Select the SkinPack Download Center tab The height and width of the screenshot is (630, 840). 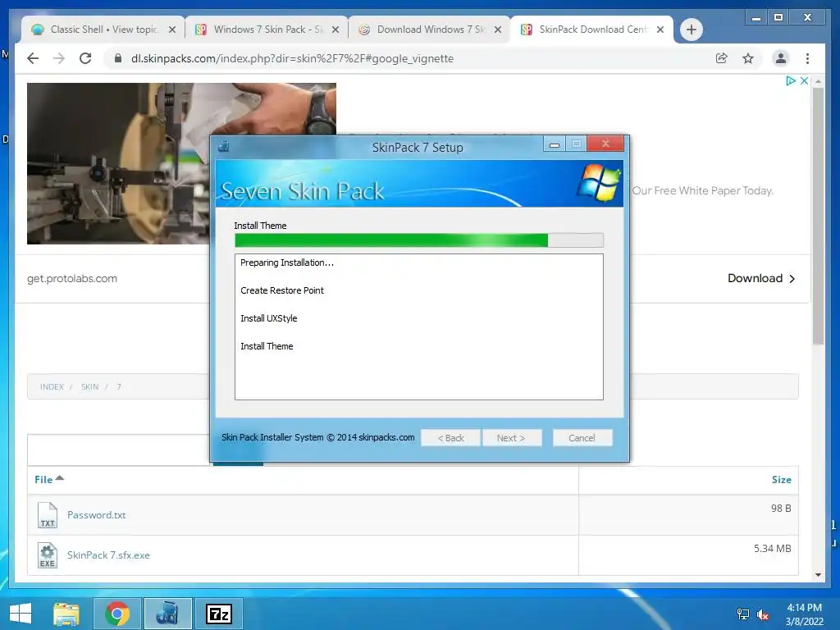pyautogui.click(x=592, y=30)
